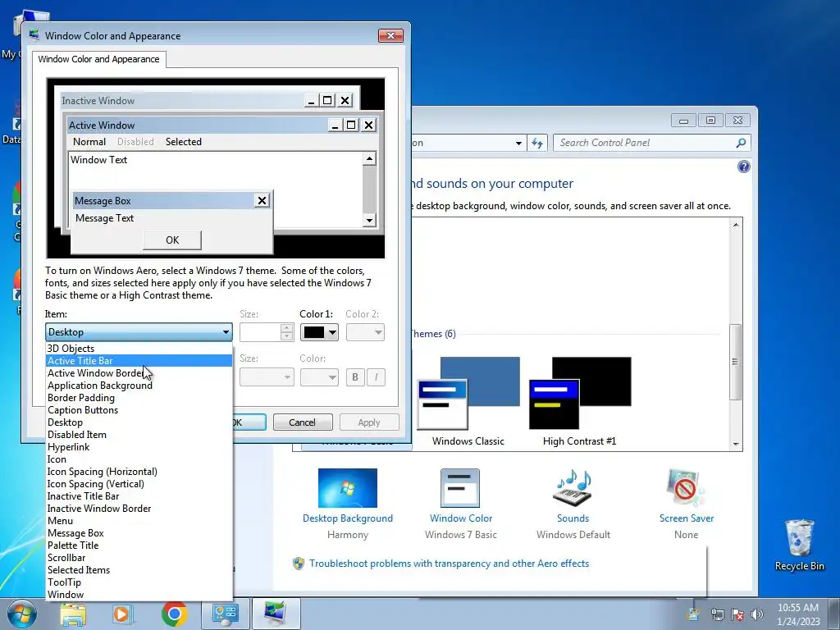Click in the Search Control Panel field
The width and height of the screenshot is (840, 630).
click(643, 143)
